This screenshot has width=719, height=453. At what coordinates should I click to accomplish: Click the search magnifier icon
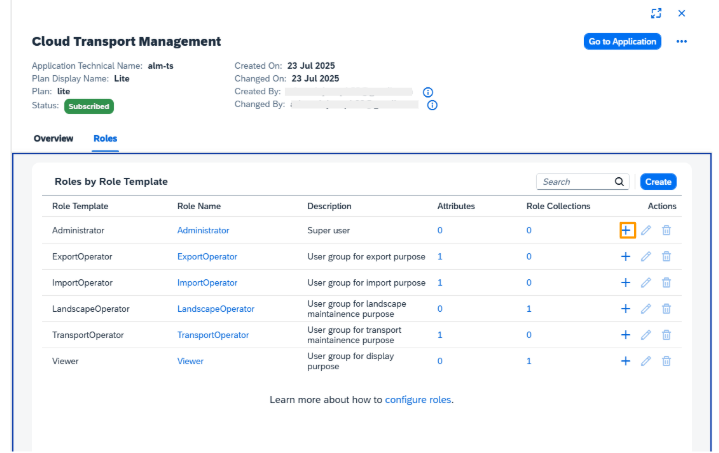619,182
